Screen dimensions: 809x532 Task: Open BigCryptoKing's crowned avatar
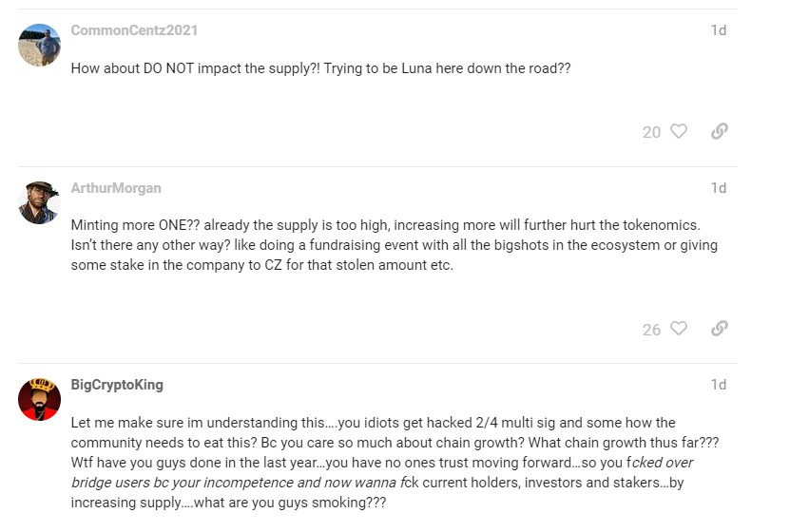tap(39, 399)
